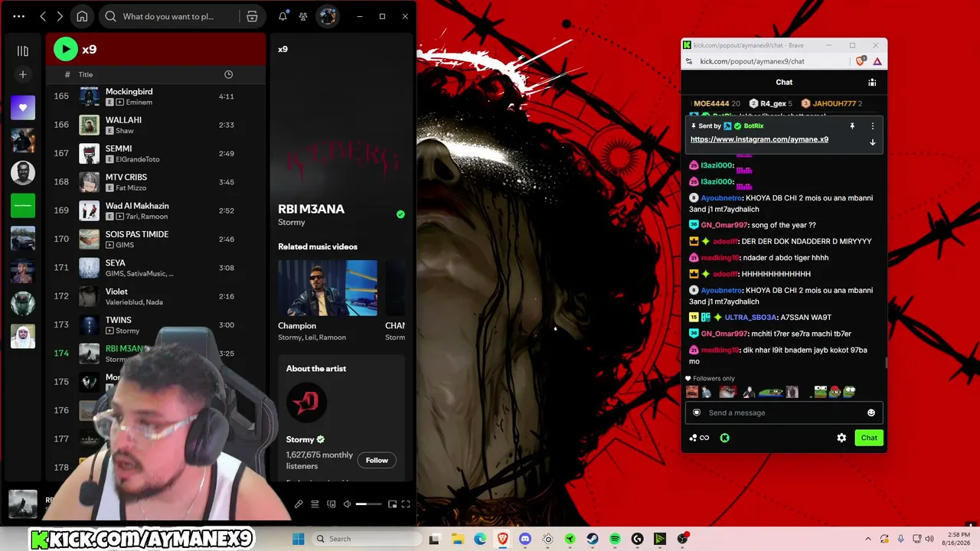Create a new playlist with the plus icon
This screenshot has width=980, height=551.
coord(23,74)
